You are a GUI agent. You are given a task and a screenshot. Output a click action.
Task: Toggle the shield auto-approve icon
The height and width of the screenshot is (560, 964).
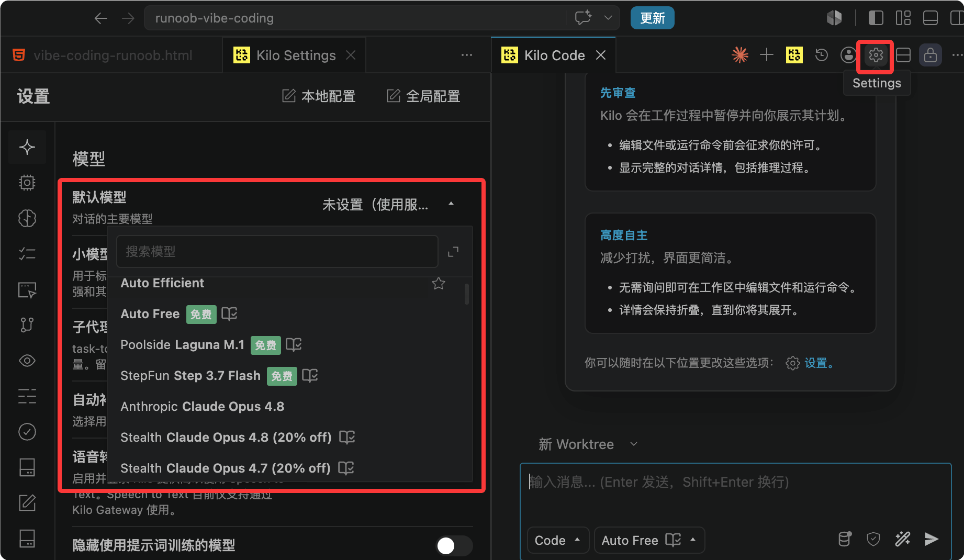pyautogui.click(x=873, y=540)
